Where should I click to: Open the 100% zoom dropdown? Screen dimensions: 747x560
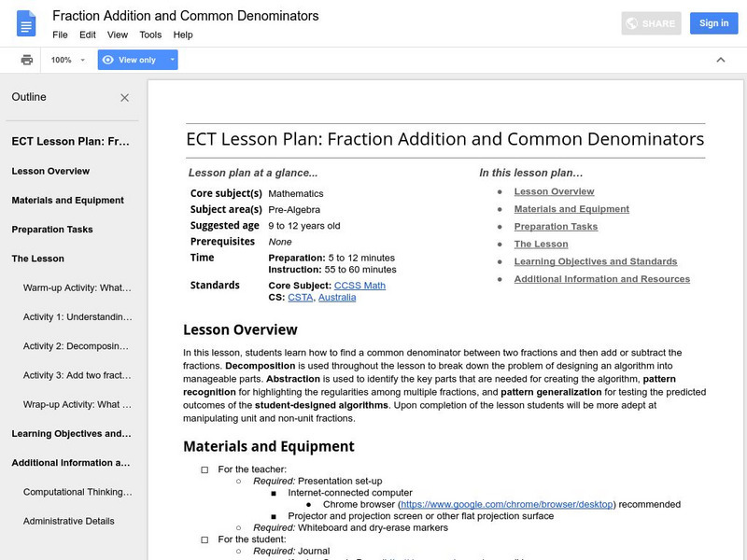[68, 60]
